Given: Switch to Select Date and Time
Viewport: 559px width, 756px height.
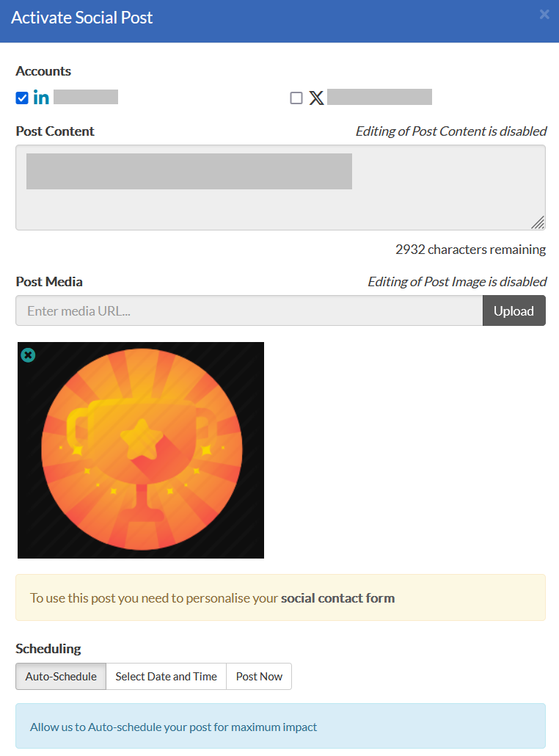Looking at the screenshot, I should [166, 677].
